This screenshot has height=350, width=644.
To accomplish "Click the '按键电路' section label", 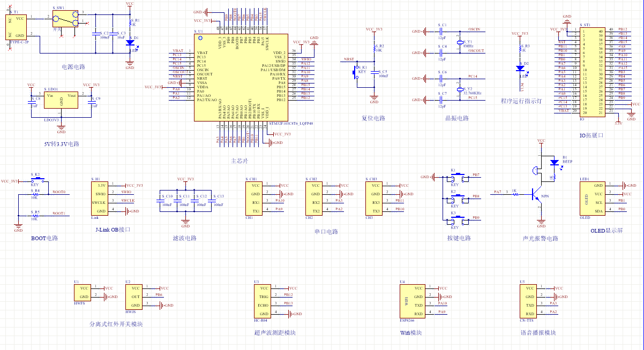I will 459,238.
